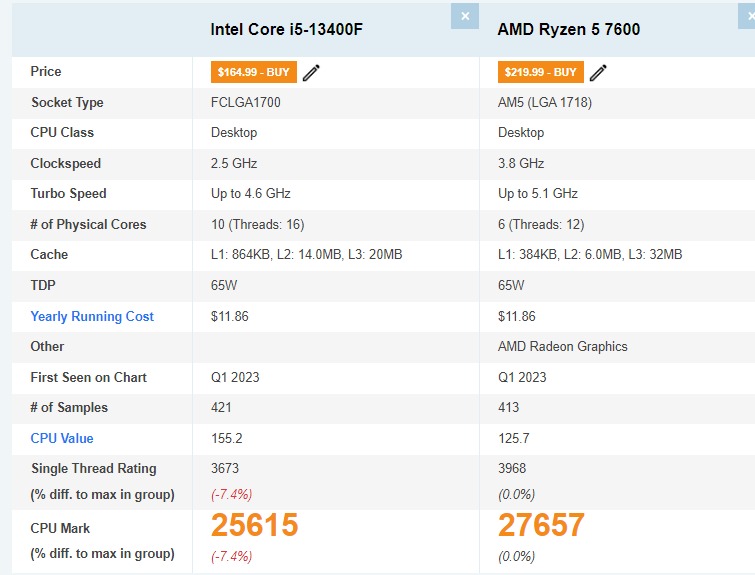This screenshot has width=755, height=575.
Task: Open the Yearly Running Cost link
Action: [92, 316]
